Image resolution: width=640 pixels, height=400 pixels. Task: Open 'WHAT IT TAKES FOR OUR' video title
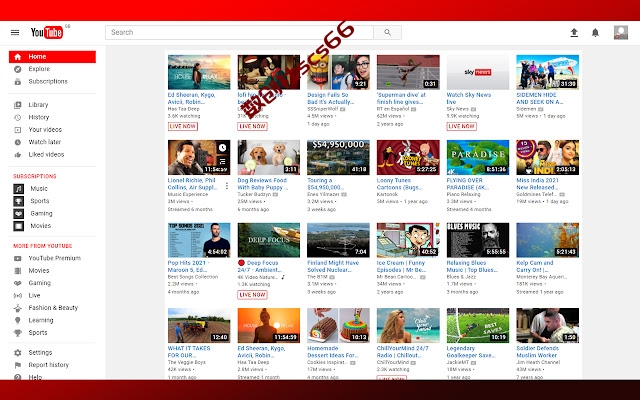pos(189,352)
